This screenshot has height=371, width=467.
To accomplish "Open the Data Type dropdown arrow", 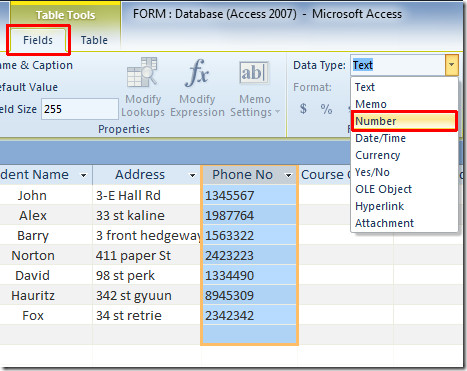I will 451,65.
